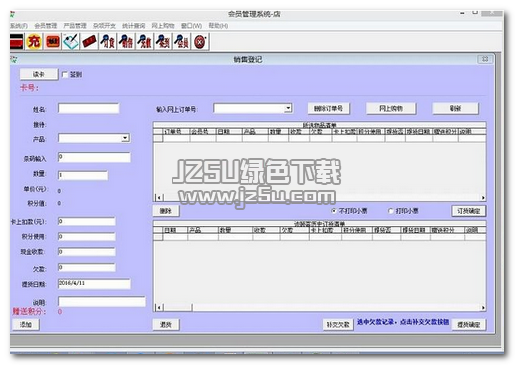Open the 会员管理 menu
Image resolution: width=515 pixels, height=365 pixels.
click(x=46, y=26)
